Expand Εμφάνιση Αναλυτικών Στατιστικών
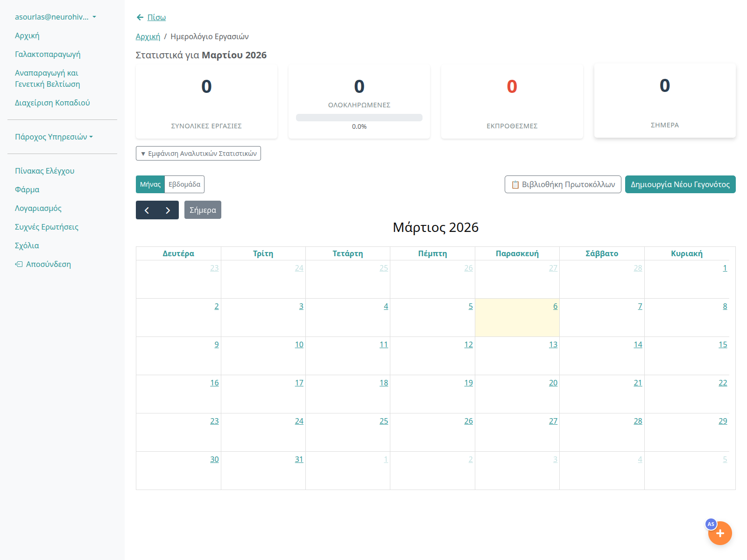 pos(198,153)
